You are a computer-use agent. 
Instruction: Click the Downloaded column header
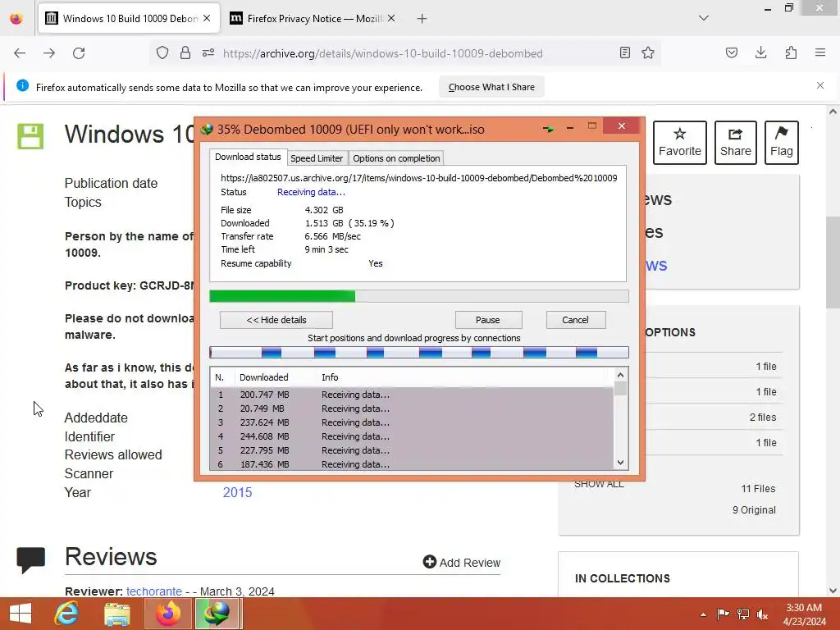click(x=276, y=377)
